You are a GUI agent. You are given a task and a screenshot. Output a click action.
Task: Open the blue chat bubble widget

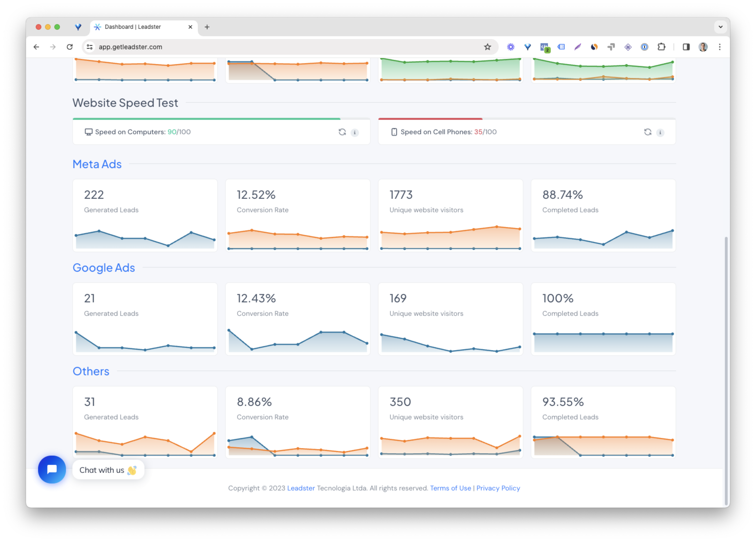pyautogui.click(x=52, y=469)
